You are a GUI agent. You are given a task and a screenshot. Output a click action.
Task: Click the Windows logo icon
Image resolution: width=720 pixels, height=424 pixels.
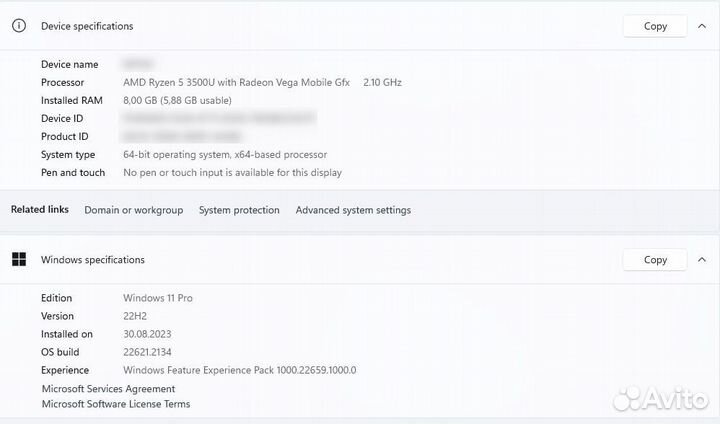19,260
